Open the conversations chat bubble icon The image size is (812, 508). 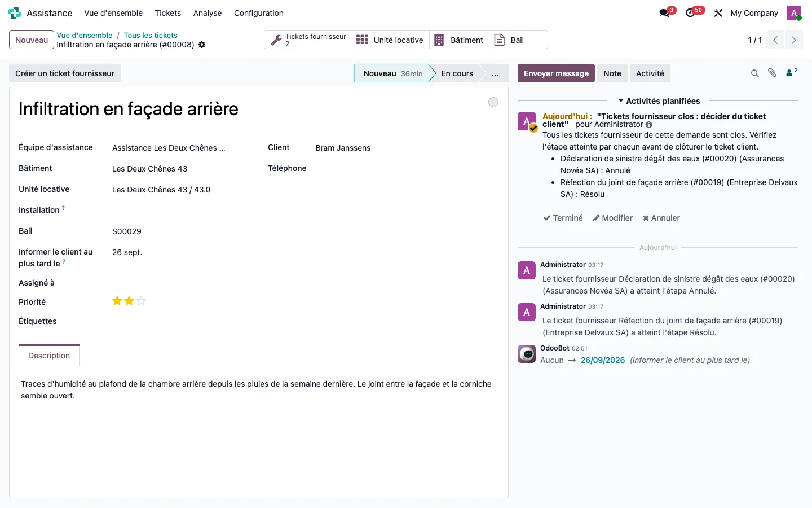coord(664,13)
